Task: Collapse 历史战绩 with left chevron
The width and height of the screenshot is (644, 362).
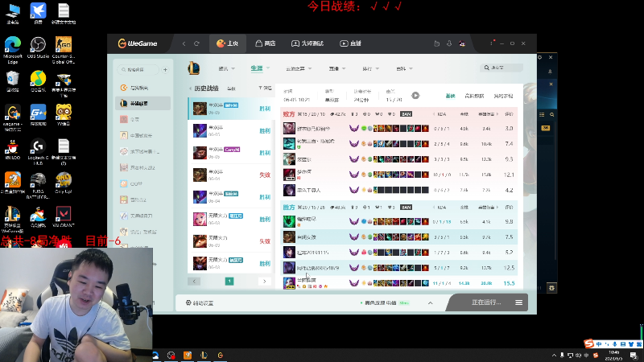Action: click(x=190, y=88)
